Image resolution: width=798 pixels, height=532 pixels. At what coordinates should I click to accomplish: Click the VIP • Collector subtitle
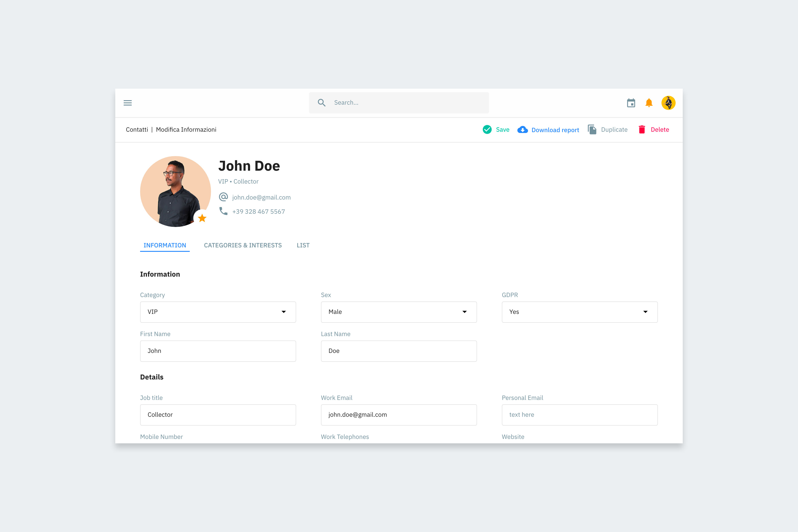[238, 182]
